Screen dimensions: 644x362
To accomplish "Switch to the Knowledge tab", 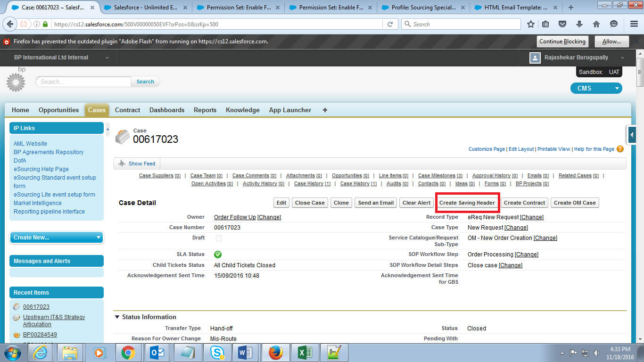I will coord(243,110).
